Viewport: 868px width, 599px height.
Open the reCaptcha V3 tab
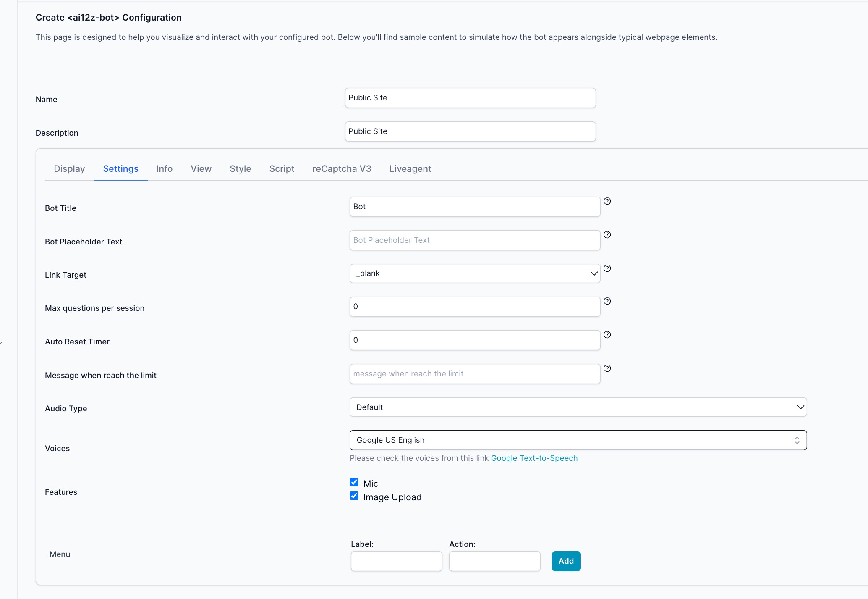[342, 169]
